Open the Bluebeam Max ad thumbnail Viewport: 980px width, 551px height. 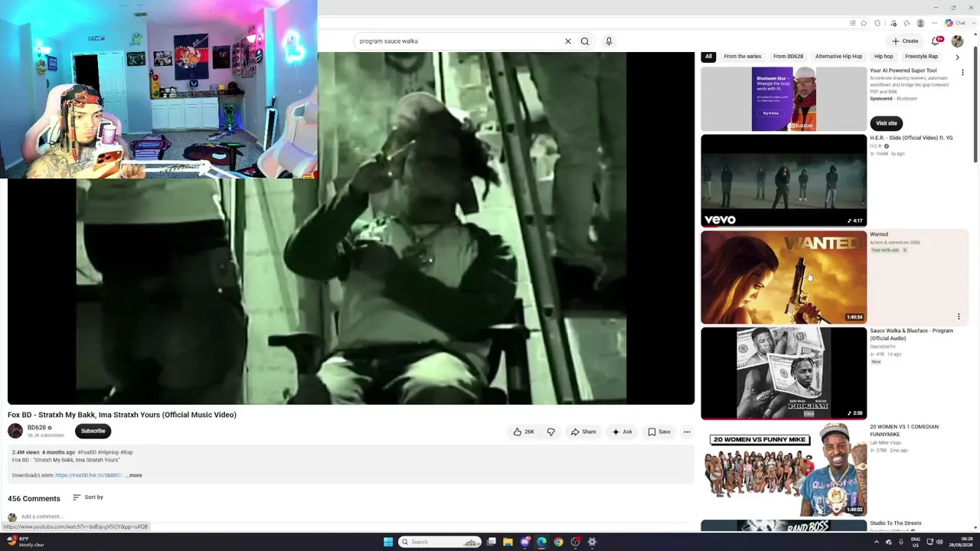784,99
